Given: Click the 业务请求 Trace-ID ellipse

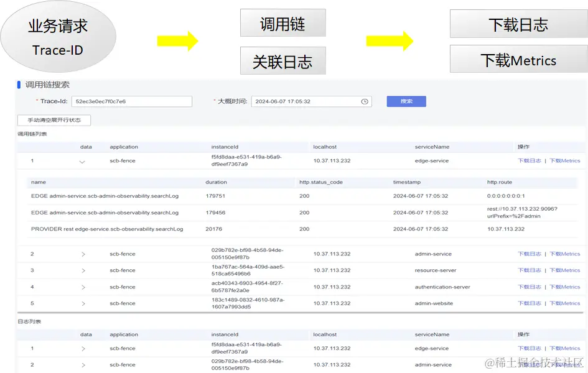Looking at the screenshot, I should pyautogui.click(x=58, y=36).
